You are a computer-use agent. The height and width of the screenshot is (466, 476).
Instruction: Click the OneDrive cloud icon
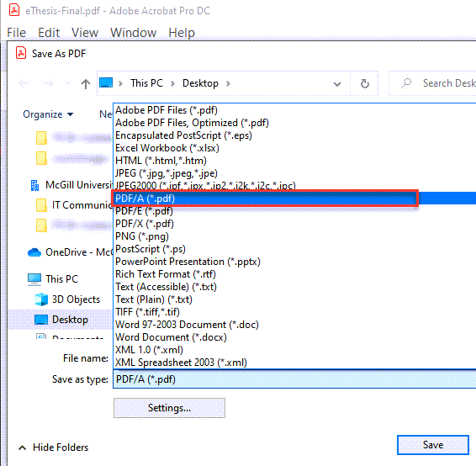point(34,252)
